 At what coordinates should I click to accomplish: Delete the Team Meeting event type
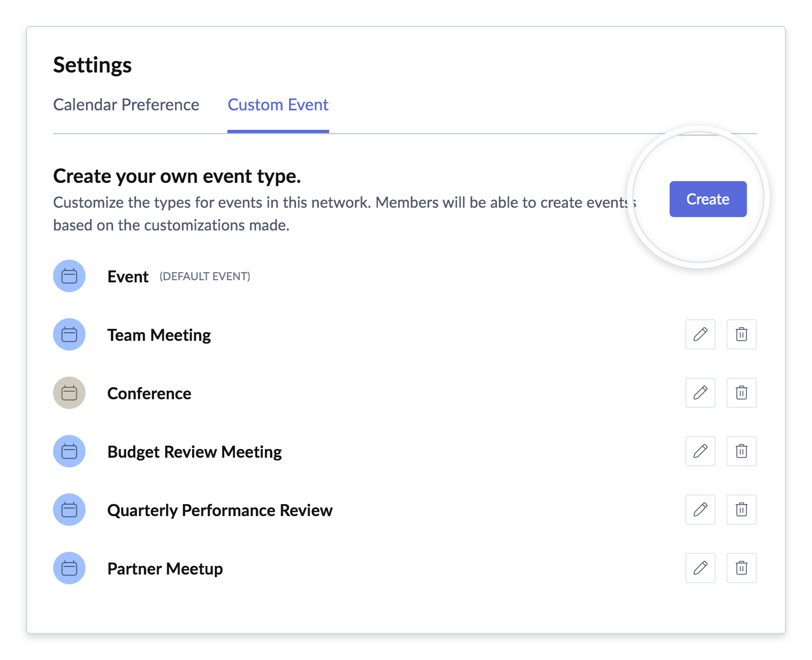pyautogui.click(x=741, y=334)
